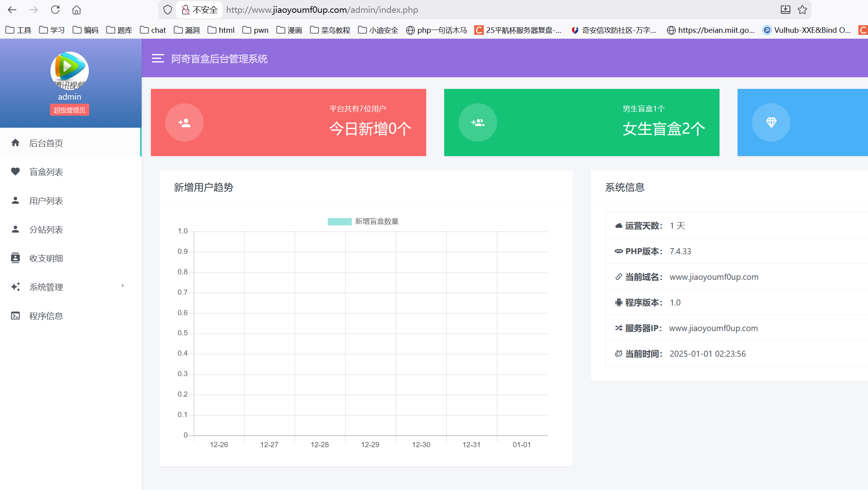The width and height of the screenshot is (868, 490).
Task: Open the Vulhub-XXE&Bind bookmark
Action: point(807,30)
